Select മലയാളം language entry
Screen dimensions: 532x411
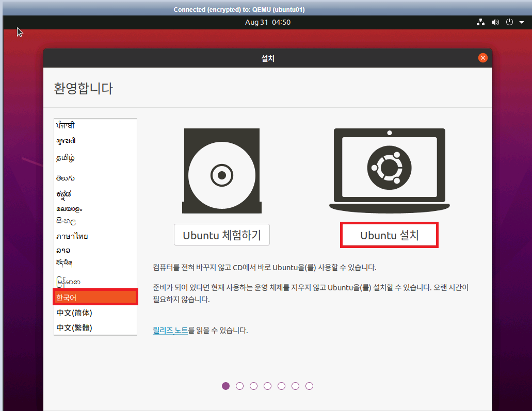(x=95, y=209)
